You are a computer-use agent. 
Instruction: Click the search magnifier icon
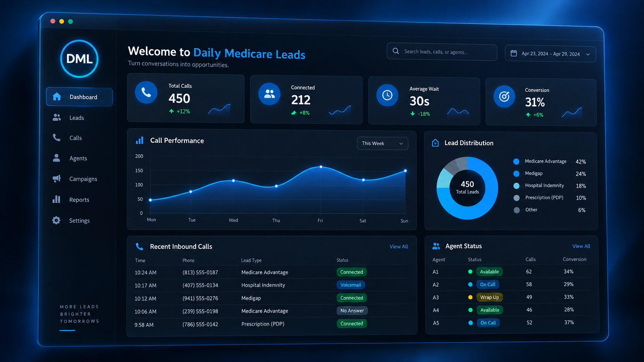tap(396, 51)
